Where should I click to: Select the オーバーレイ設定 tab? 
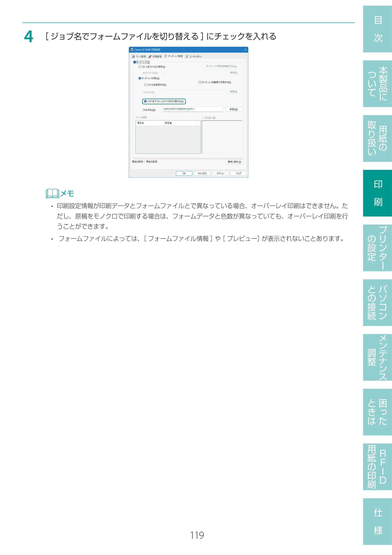click(x=173, y=56)
